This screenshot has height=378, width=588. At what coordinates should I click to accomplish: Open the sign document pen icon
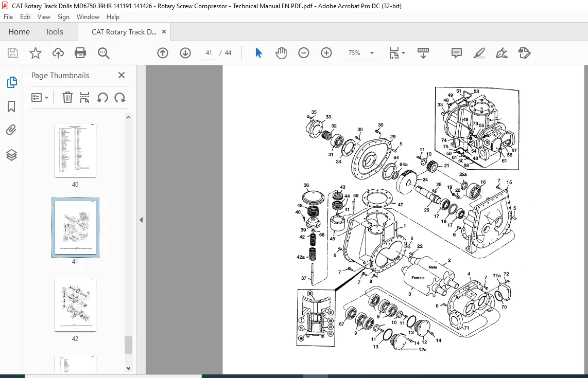501,53
